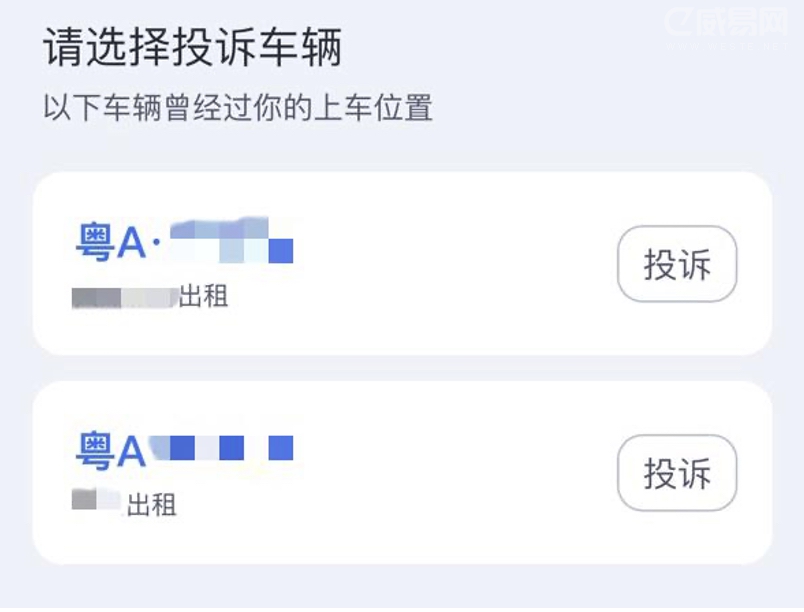Image resolution: width=804 pixels, height=612 pixels.
Task: Click the blurred plate digits in the top card
Action: point(230,240)
